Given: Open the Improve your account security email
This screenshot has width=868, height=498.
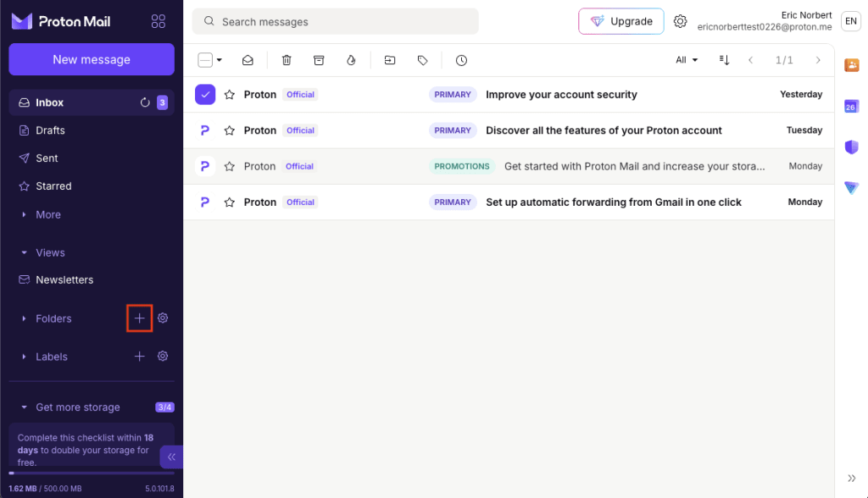Looking at the screenshot, I should [x=561, y=95].
